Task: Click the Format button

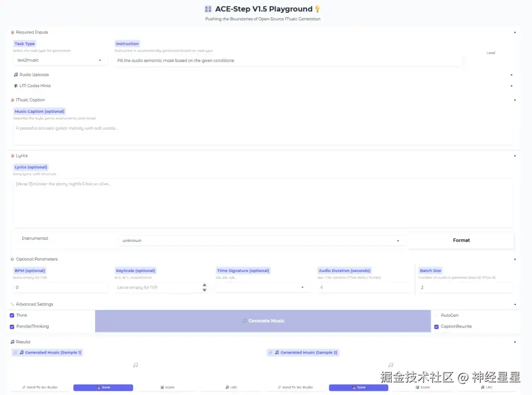Action: tap(462, 241)
